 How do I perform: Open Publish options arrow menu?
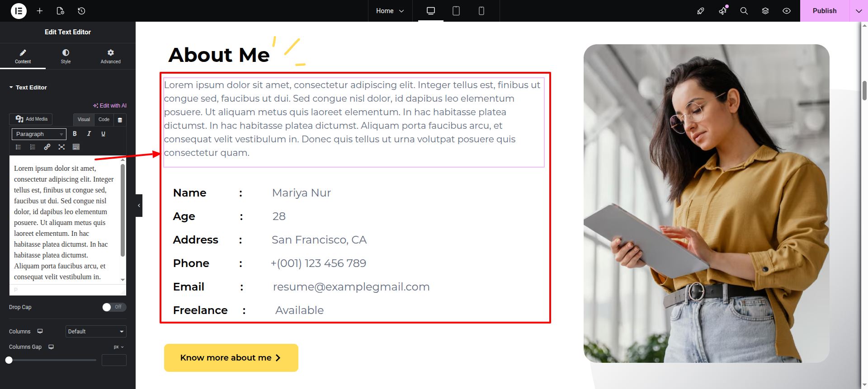tap(859, 11)
